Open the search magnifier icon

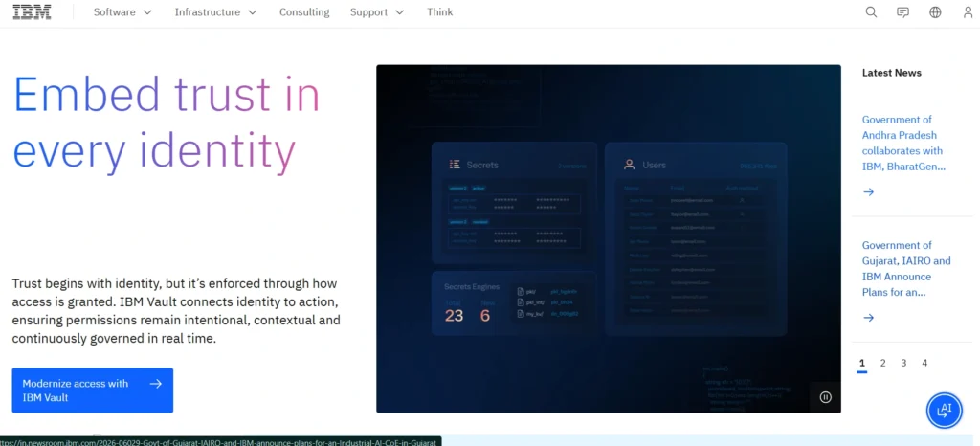871,12
